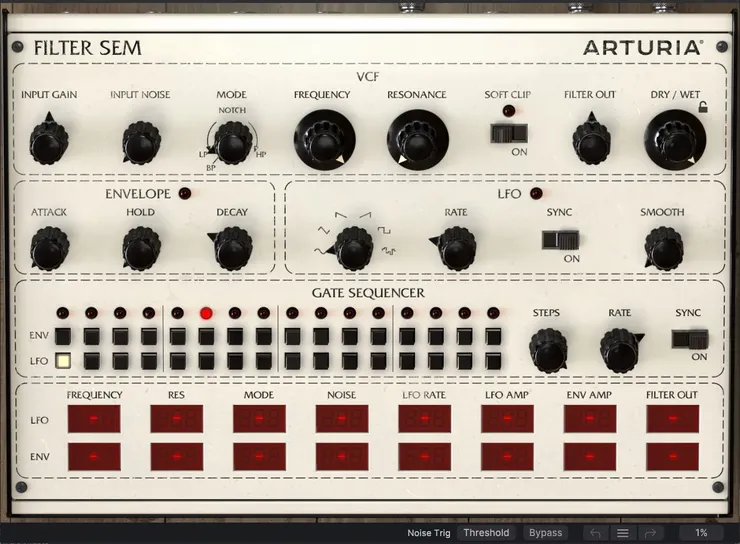Click the ENV RES modulation display
The height and width of the screenshot is (544, 740).
pyautogui.click(x=177, y=456)
